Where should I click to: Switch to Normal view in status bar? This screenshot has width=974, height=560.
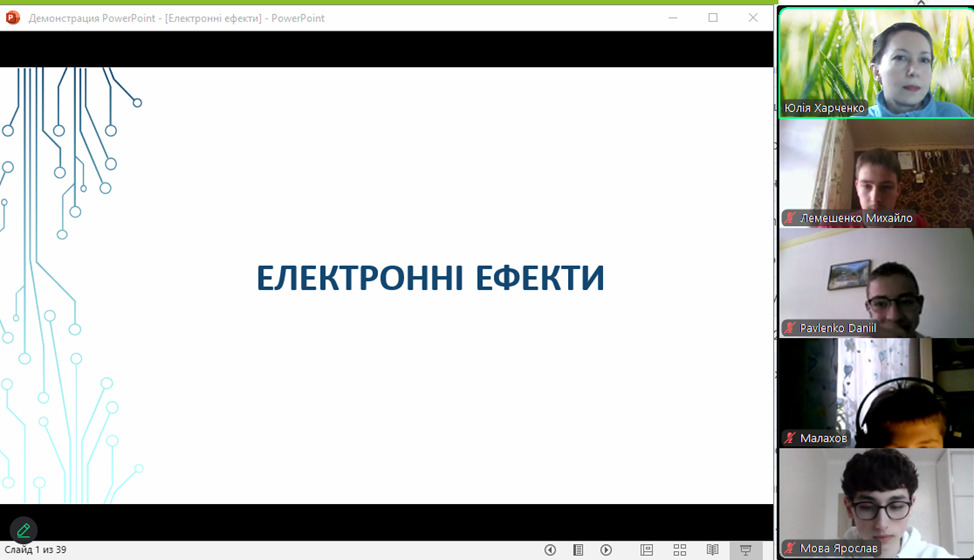pos(647,550)
